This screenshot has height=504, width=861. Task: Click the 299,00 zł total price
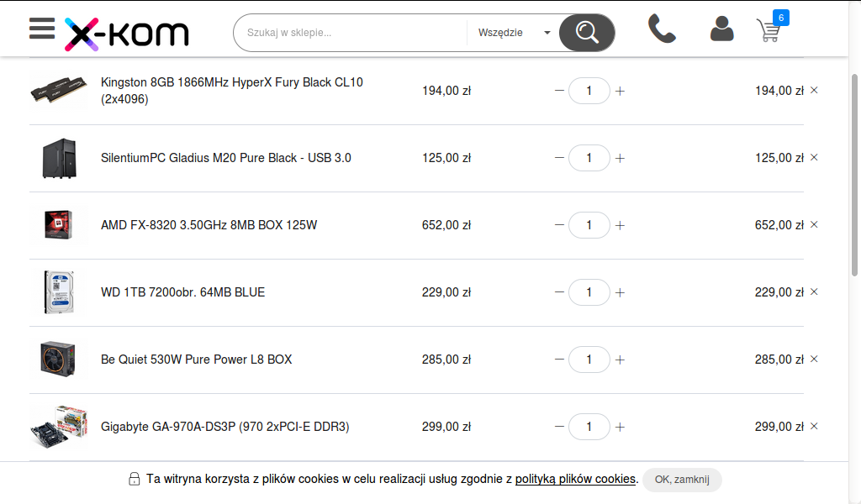point(779,427)
